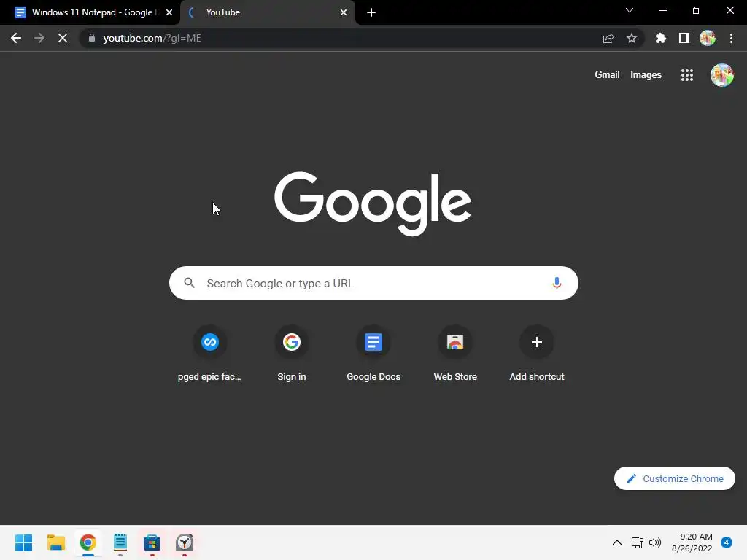Open Notepad from the taskbar
Image resolution: width=747 pixels, height=560 pixels.
tap(120, 542)
